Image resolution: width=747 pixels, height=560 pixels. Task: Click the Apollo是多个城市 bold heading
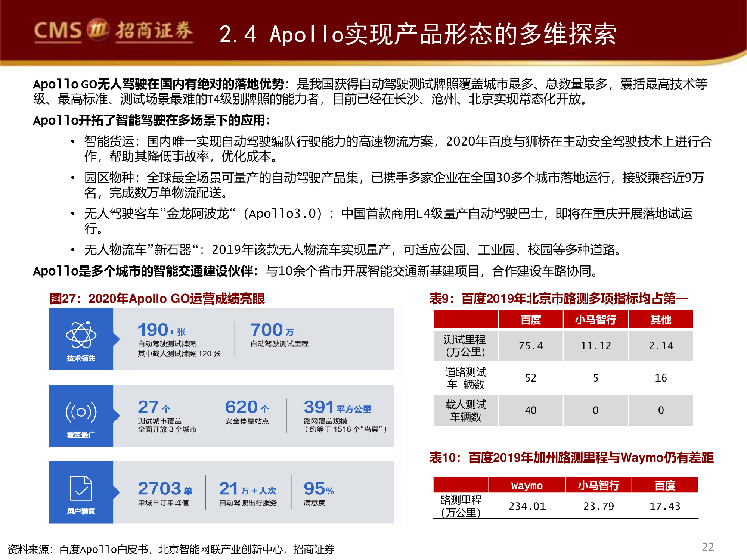point(146,271)
